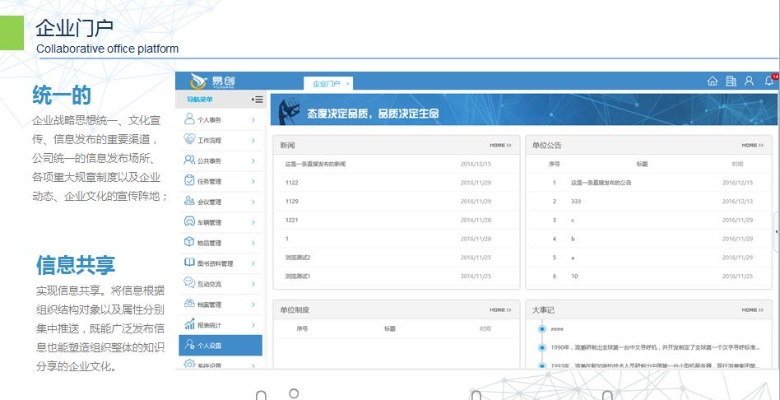This screenshot has width=780, height=400.
Task: Open news item 1129
Action: [x=292, y=201]
